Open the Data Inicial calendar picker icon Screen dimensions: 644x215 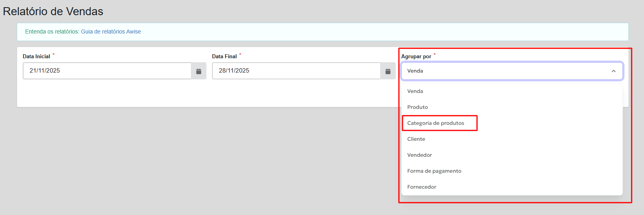pos(198,71)
